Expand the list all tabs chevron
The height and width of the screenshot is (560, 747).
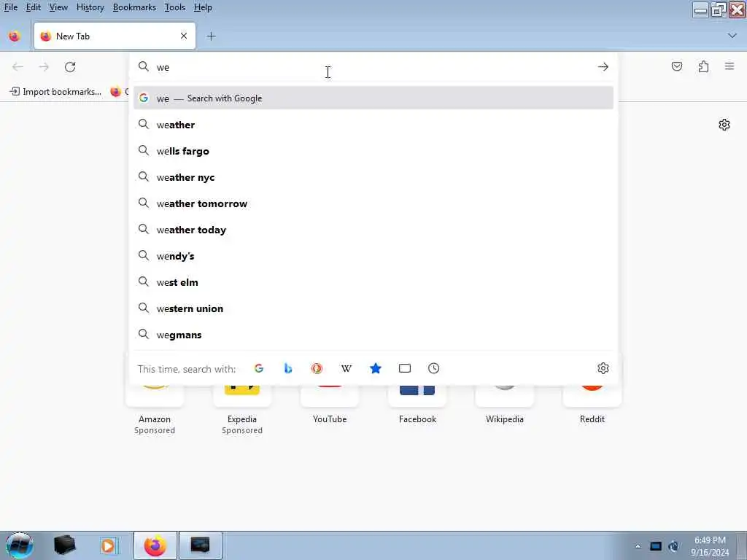pos(732,36)
